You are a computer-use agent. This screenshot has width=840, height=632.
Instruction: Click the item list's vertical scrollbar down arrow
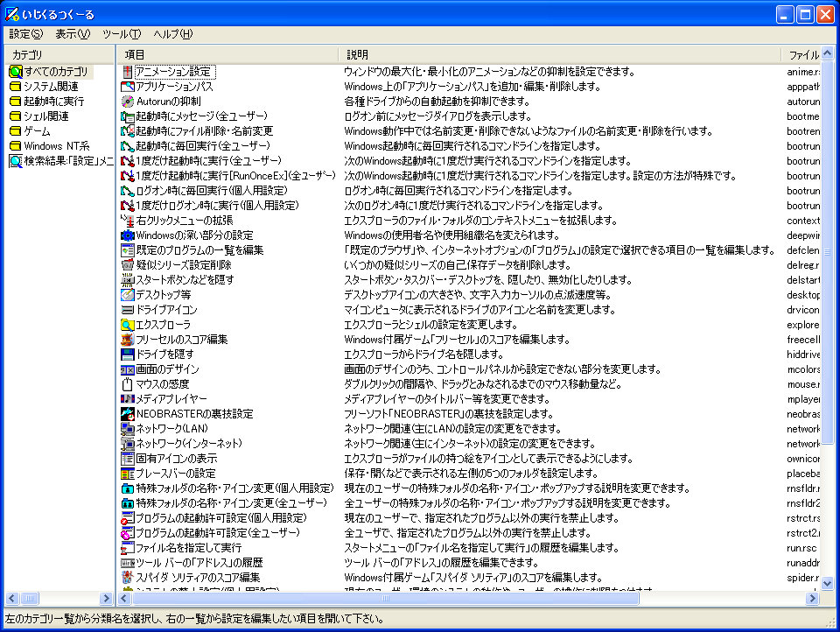[x=828, y=584]
